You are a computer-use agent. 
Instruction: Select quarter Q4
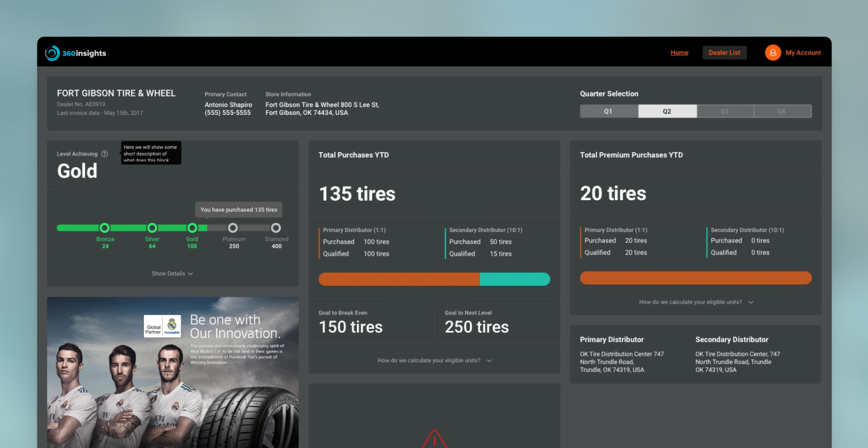tap(782, 111)
